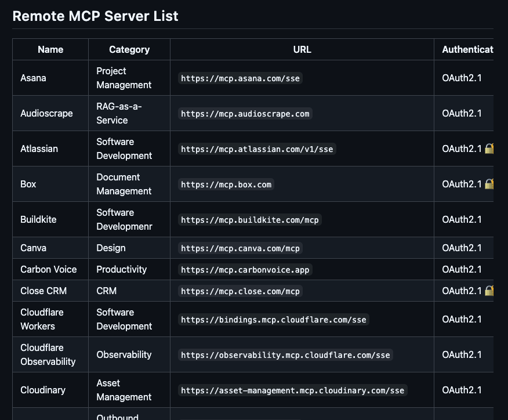Click OAuth2.1 in the Audioscrape row
Screen dimensions: 508x420
[x=462, y=113]
